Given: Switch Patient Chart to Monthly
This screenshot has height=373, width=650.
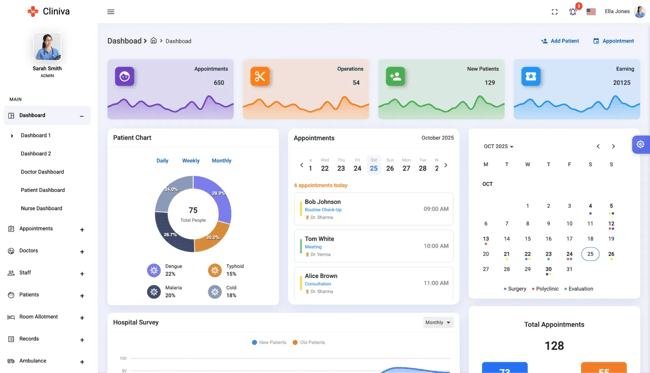Looking at the screenshot, I should click(x=222, y=160).
